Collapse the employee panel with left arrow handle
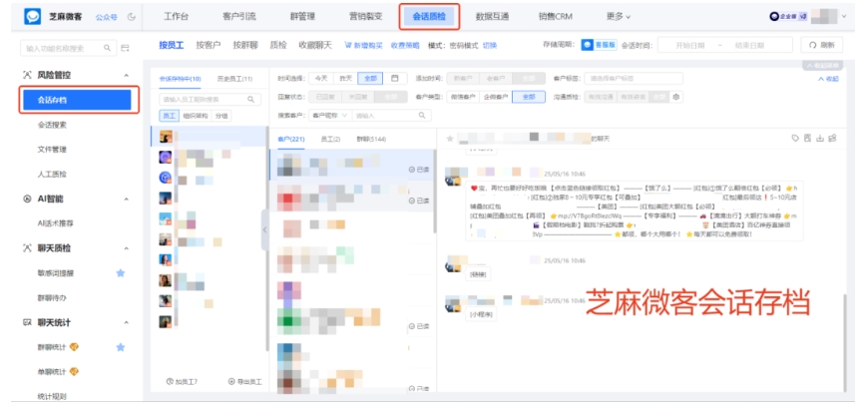This screenshot has height=420, width=868. click(x=264, y=229)
